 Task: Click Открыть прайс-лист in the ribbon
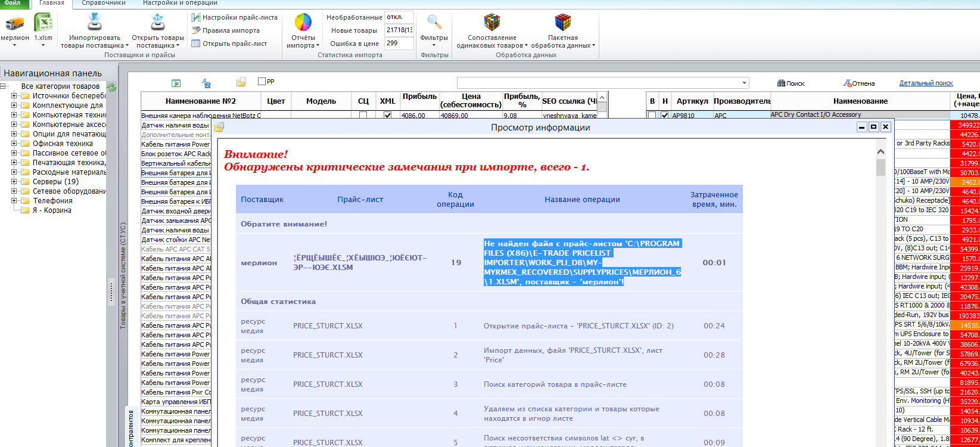click(x=229, y=44)
